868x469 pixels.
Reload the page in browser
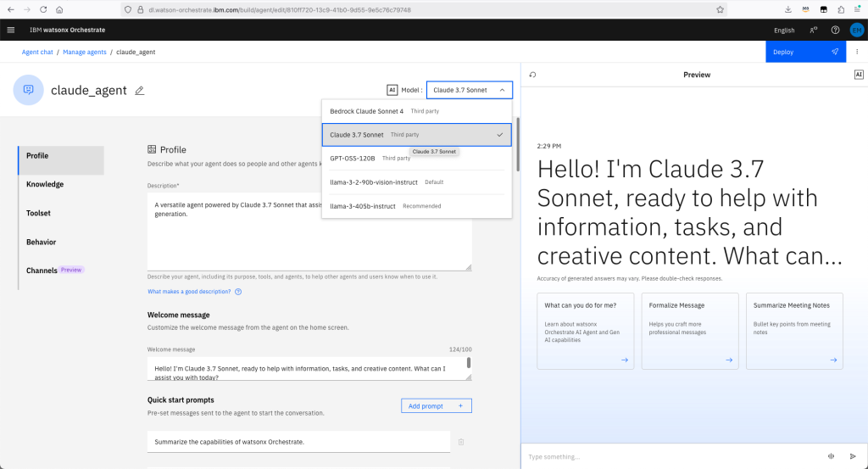(x=43, y=9)
